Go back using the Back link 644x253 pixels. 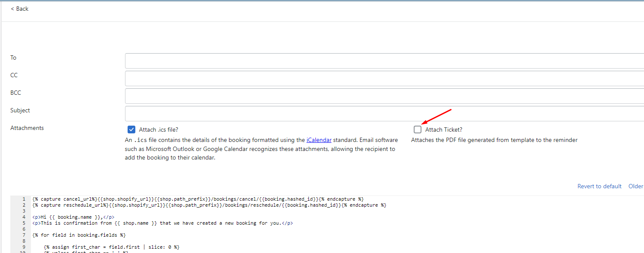coord(19,9)
